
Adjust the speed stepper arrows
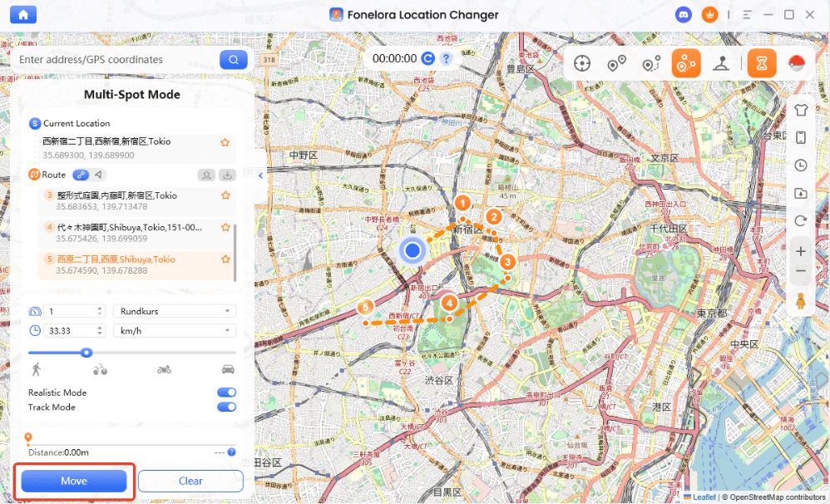[100, 331]
